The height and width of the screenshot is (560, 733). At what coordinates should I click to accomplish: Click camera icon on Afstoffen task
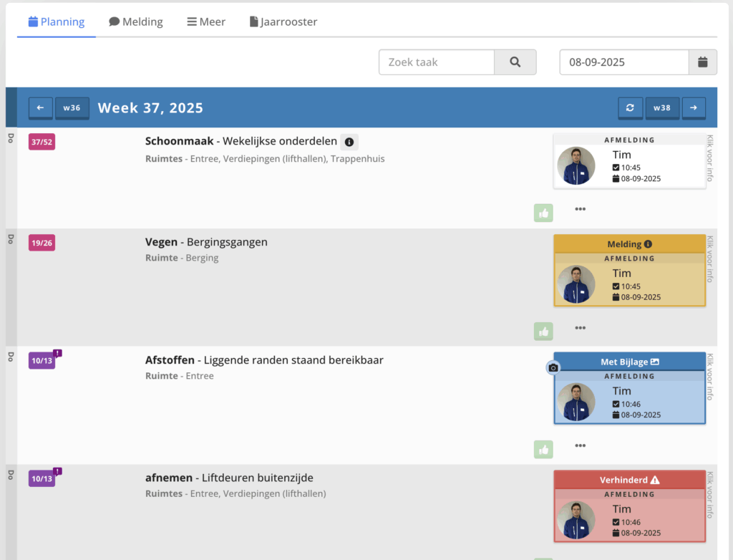(x=553, y=368)
